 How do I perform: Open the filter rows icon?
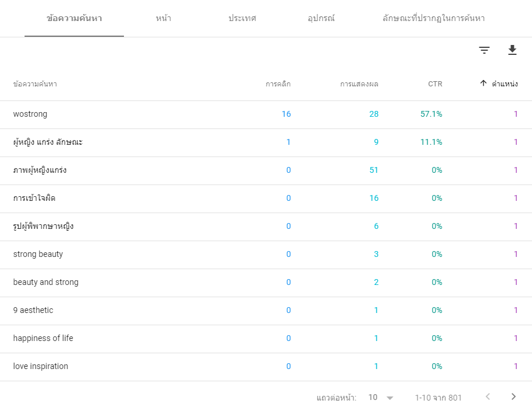(x=484, y=50)
